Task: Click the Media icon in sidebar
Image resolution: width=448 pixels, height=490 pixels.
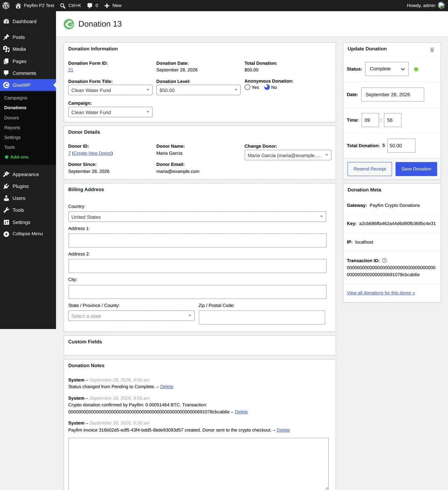Action: (6, 49)
